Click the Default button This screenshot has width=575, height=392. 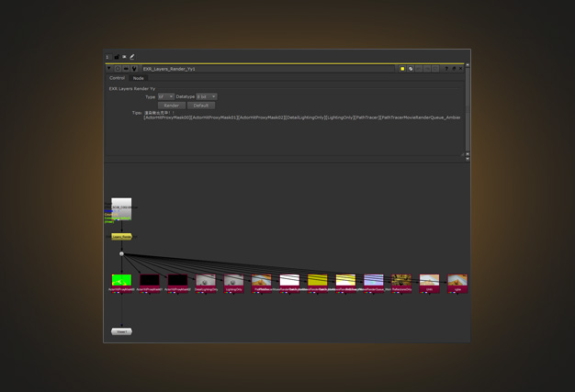[x=201, y=106]
